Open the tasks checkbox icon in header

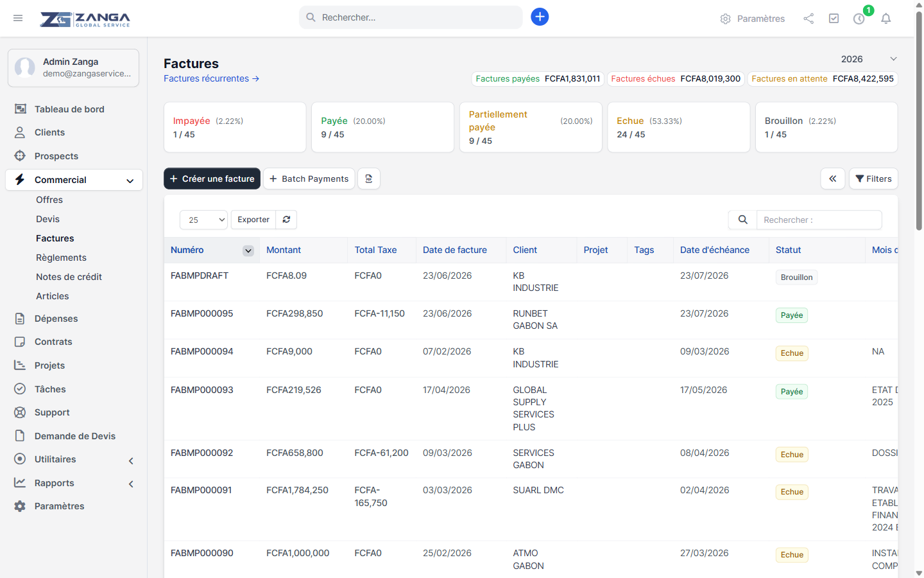[x=834, y=19]
